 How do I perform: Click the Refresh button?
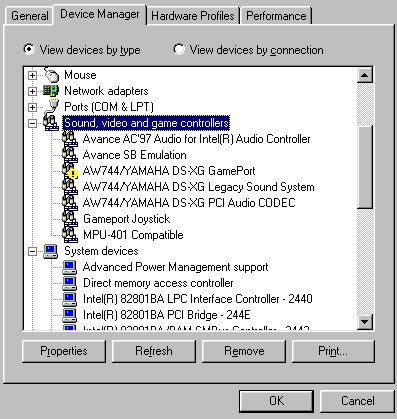154,351
